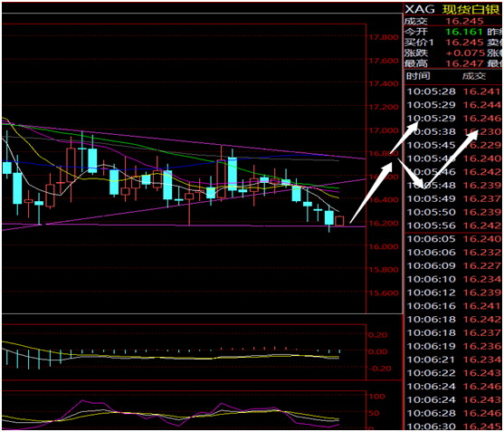Select the horizontal purple support line

(205, 226)
